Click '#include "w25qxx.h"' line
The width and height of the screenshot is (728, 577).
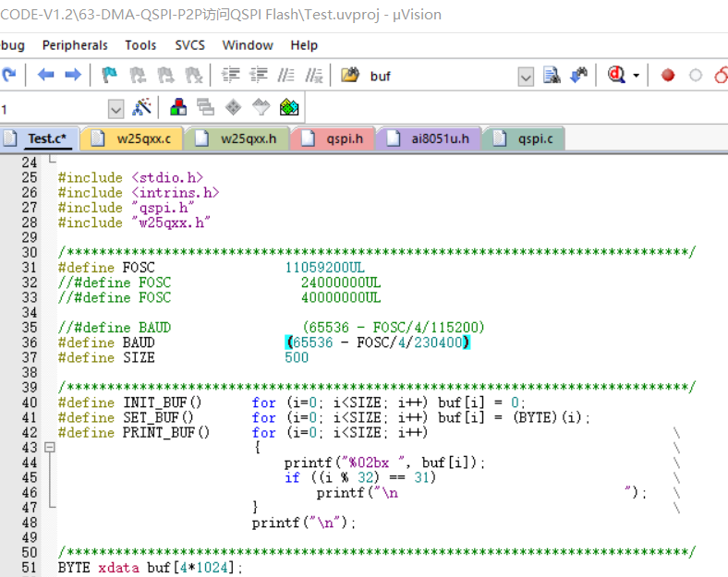(x=134, y=222)
